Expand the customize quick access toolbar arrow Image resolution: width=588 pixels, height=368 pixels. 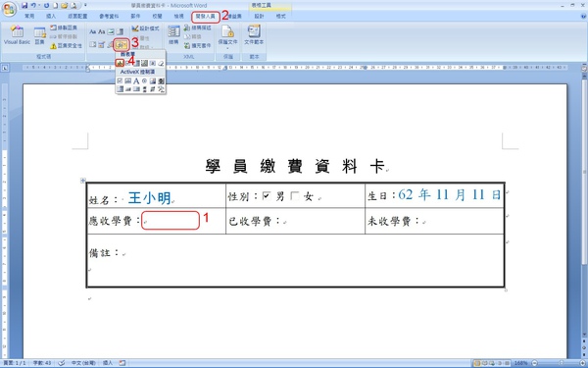85,5
